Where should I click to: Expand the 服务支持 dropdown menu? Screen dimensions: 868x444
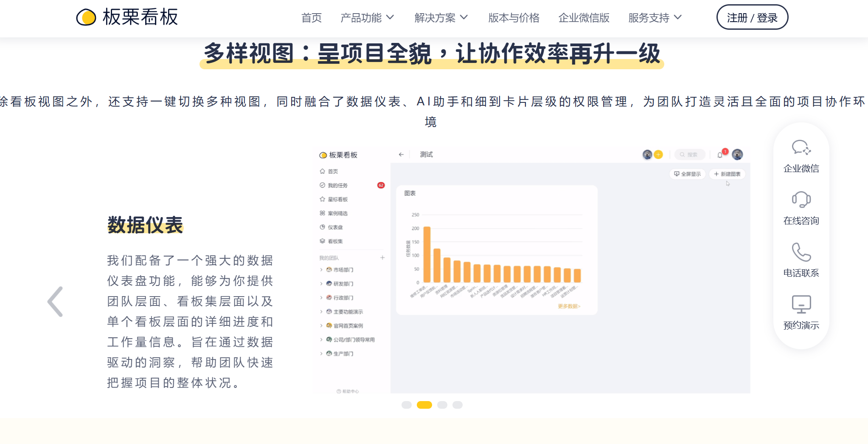pyautogui.click(x=655, y=18)
